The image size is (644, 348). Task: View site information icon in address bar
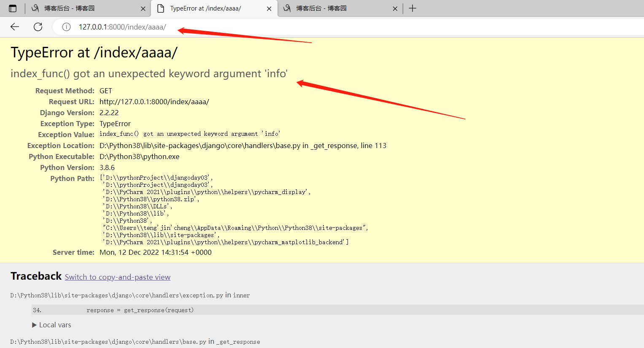[66, 27]
